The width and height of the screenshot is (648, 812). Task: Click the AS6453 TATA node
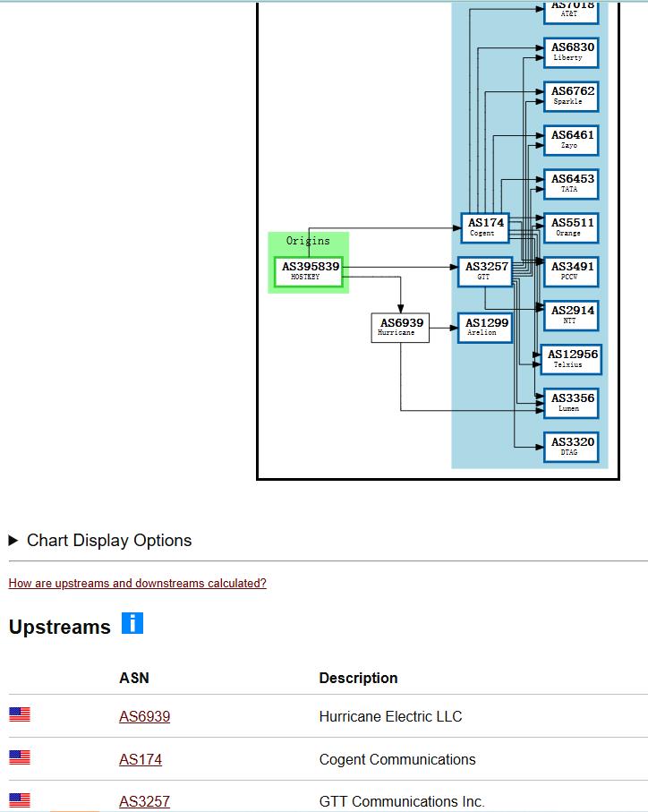(x=571, y=184)
